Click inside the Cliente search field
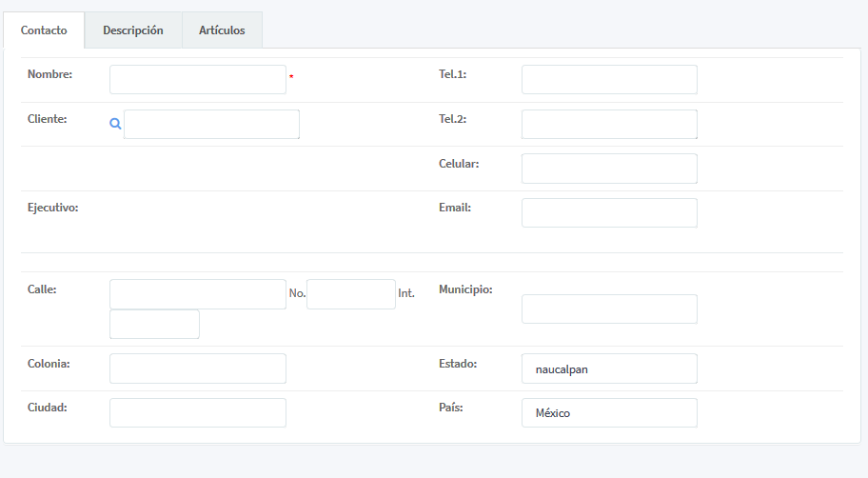 pyautogui.click(x=211, y=125)
